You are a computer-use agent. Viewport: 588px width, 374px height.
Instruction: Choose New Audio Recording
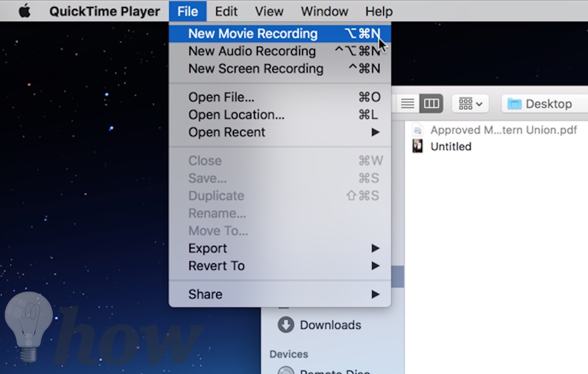point(280,51)
